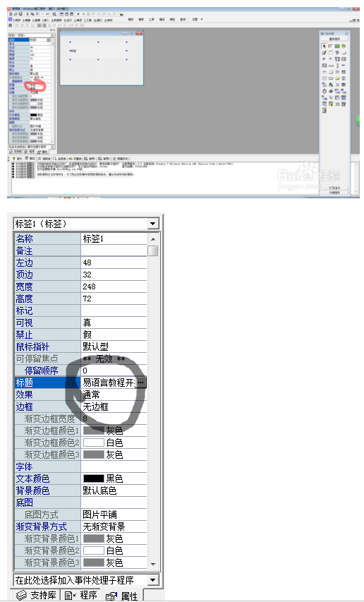The image size is (364, 602).
Task: Switch to the 调用表 tab
Action: pyautogui.click(x=44, y=158)
